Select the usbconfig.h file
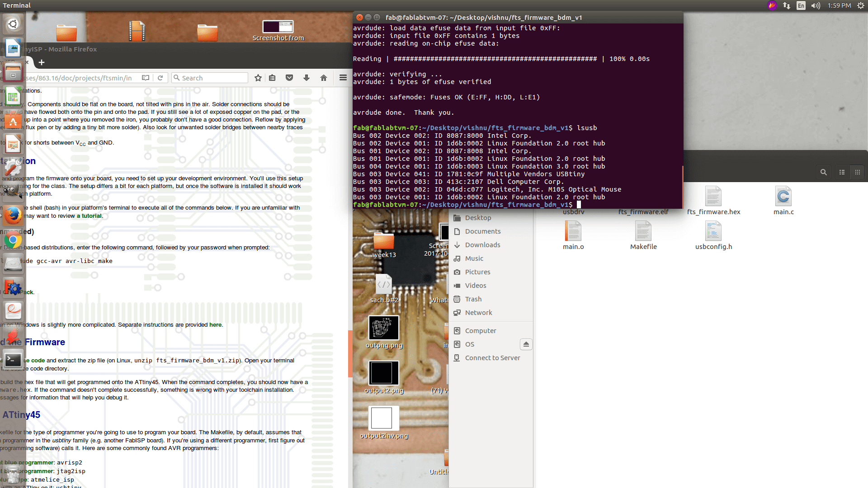 click(x=713, y=235)
